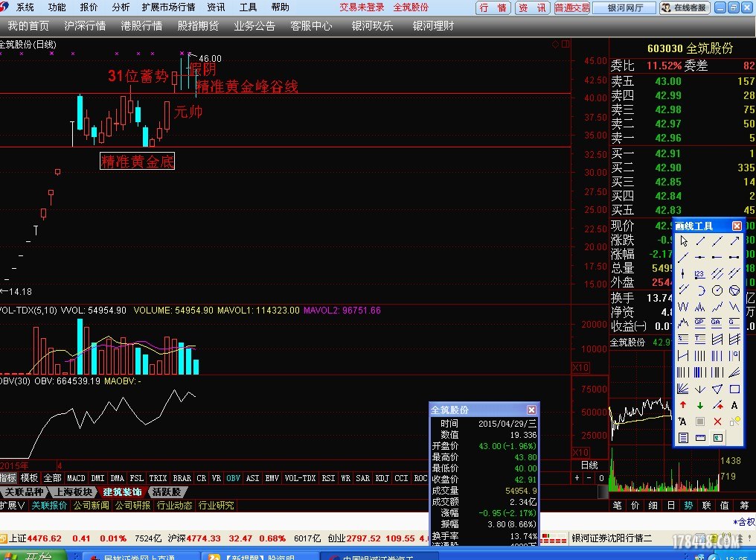Pick the fan lines tool
Screen dimensions: 756x560
[683, 389]
